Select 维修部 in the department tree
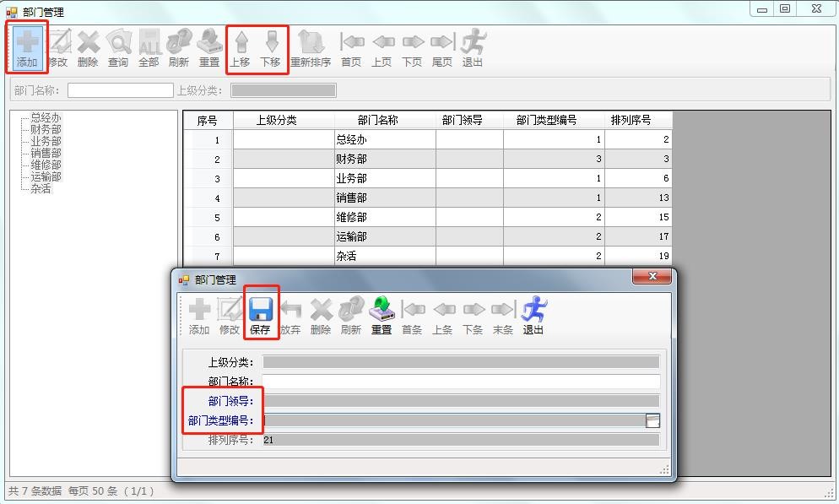This screenshot has width=839, height=504. 46,165
